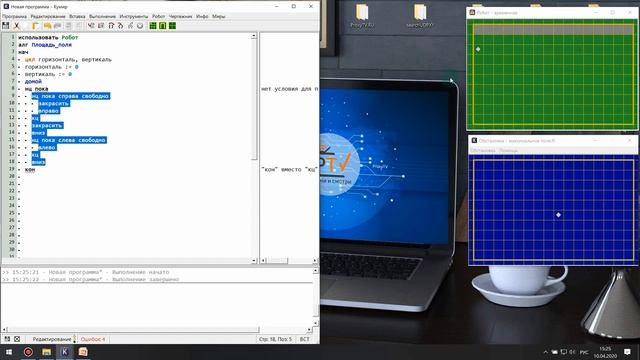
Task: Open the notification center icon
Action: (627, 352)
